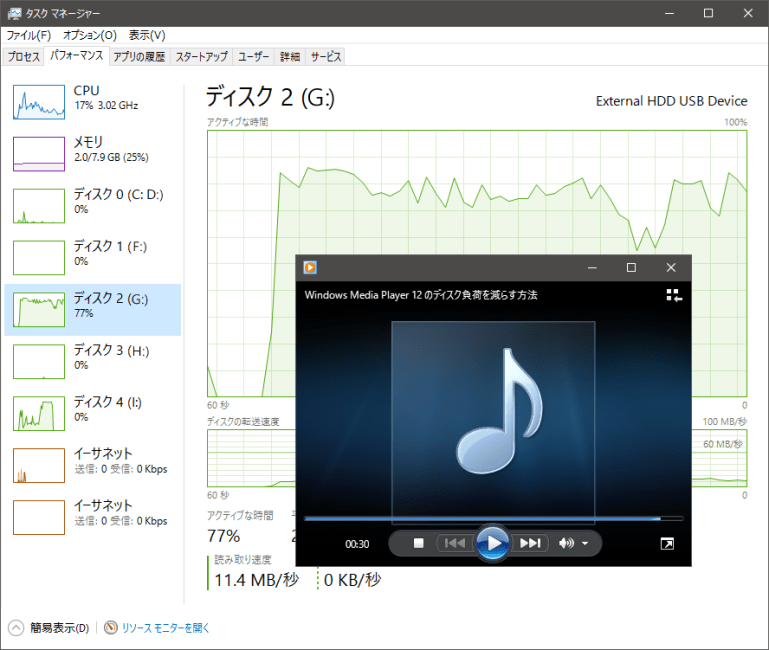Click the 00:30 elapsed time display
The image size is (769, 650).
pos(357,544)
